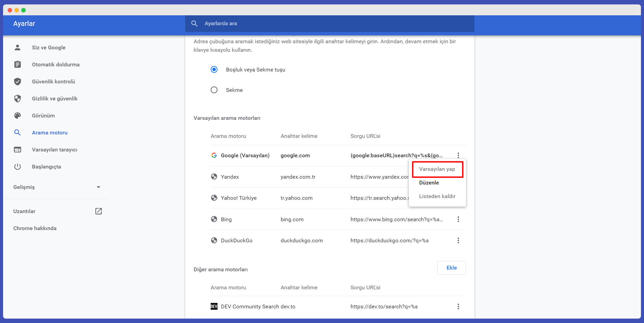Viewport: 644px width, 323px height.
Task: Open Güvenlik kontrolü settings section
Action: 53,82
